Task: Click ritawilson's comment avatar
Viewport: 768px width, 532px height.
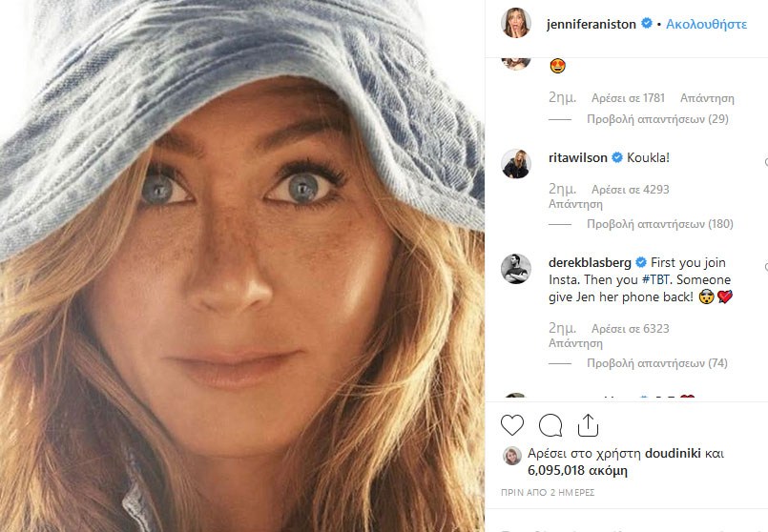Action: (516, 163)
